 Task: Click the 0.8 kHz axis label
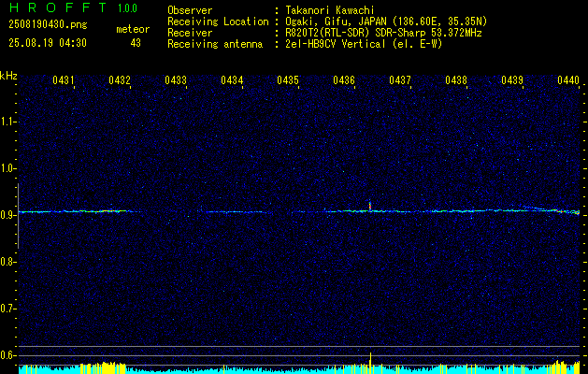coord(7,262)
